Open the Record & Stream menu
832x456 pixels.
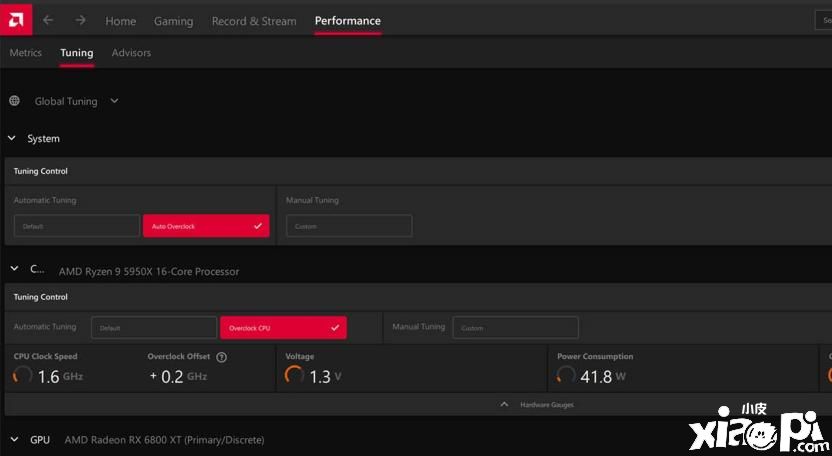[254, 21]
